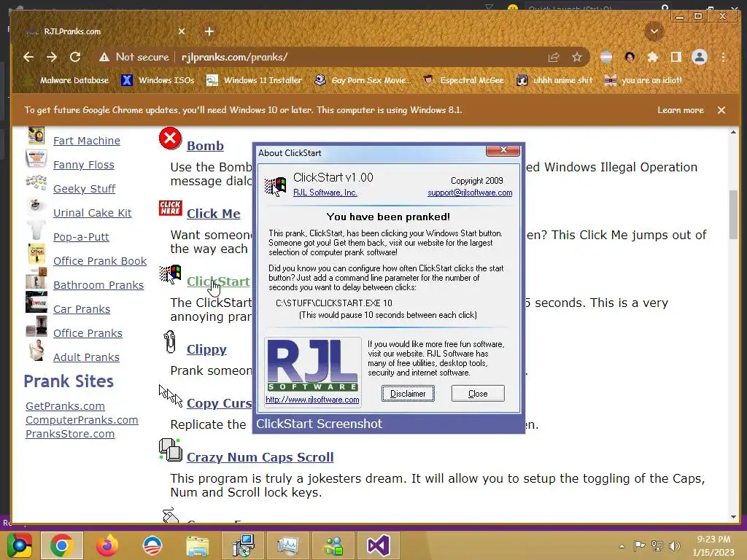Open the Office Pranks link
This screenshot has width=747, height=560.
(88, 332)
